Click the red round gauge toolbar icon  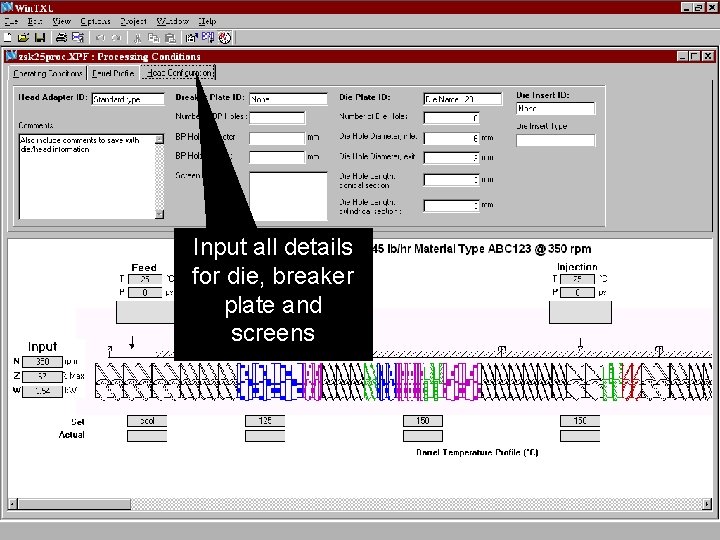[x=225, y=38]
